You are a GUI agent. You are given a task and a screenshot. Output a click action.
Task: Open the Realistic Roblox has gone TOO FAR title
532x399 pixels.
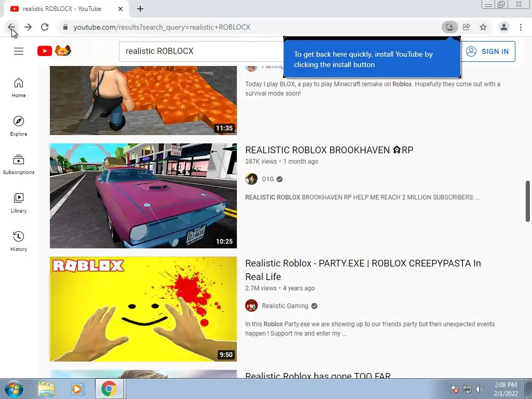coord(318,375)
